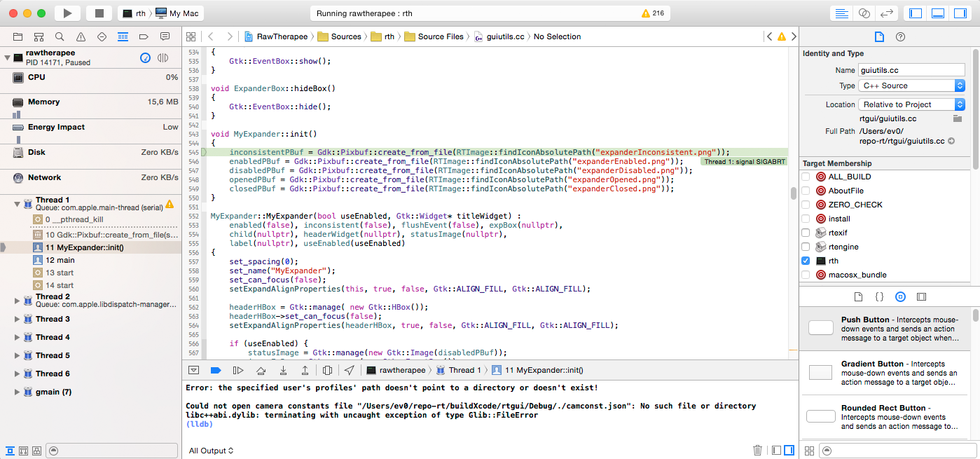Show the Standard editor
Image resolution: width=980 pixels, height=459 pixels.
[841, 13]
